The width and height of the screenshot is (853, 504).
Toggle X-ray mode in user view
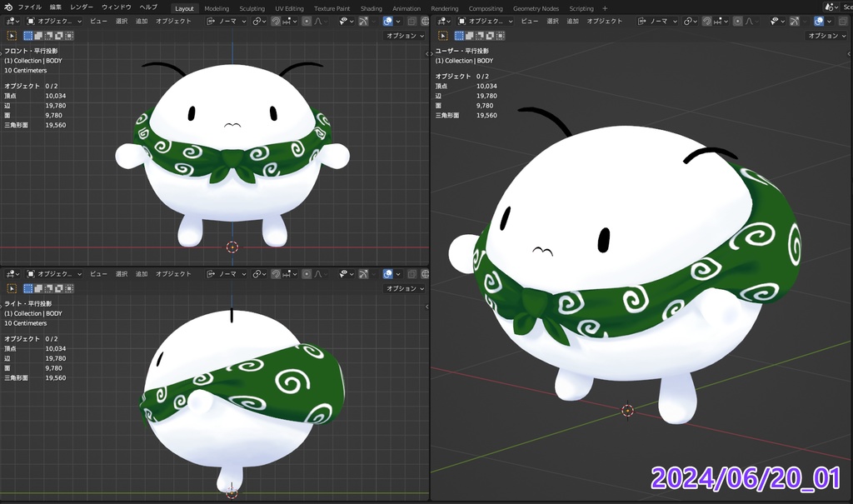click(x=843, y=21)
